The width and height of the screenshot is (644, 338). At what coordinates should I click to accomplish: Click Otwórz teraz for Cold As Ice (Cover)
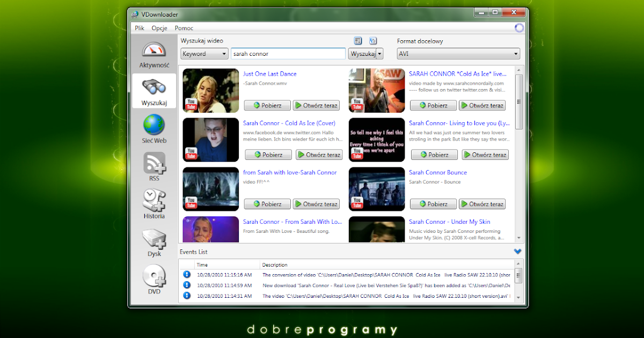[x=319, y=155]
